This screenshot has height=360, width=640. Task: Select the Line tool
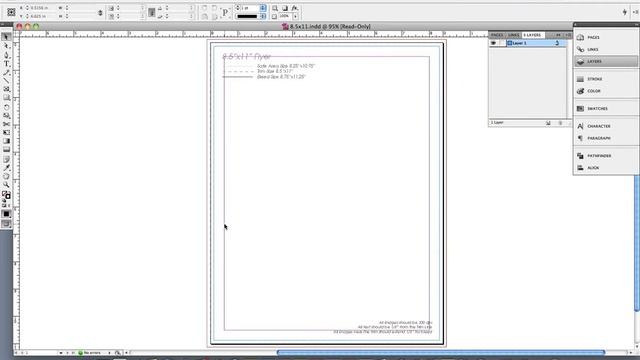pyautogui.click(x=6, y=80)
